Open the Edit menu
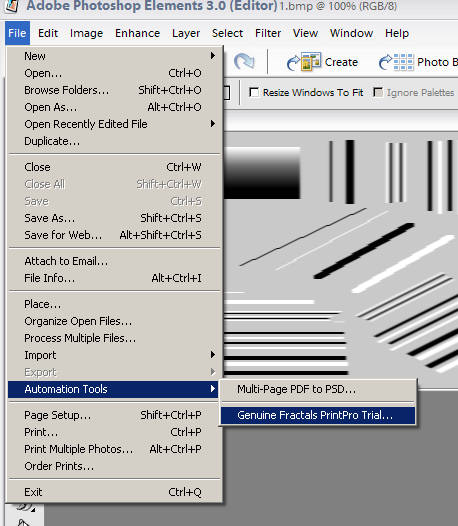 pos(48,33)
